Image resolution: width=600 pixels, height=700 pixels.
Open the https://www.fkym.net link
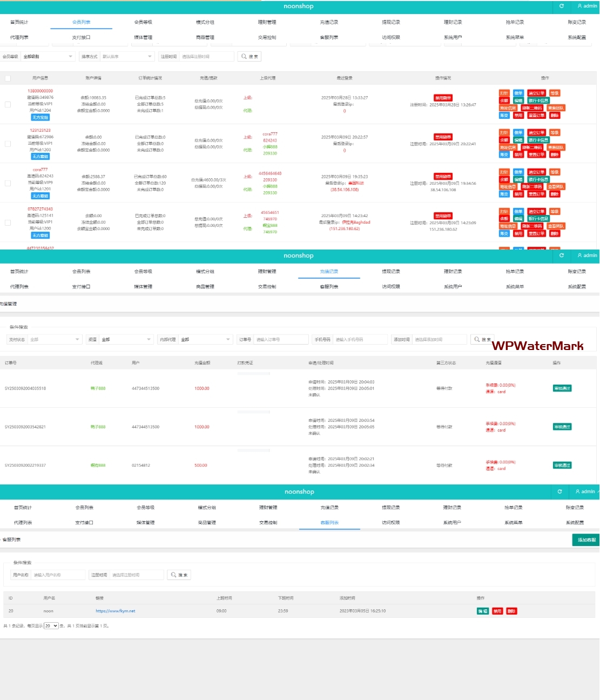click(116, 611)
